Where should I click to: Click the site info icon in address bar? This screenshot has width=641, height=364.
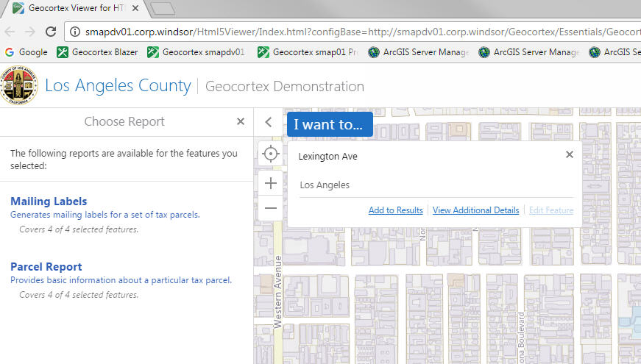pos(75,32)
